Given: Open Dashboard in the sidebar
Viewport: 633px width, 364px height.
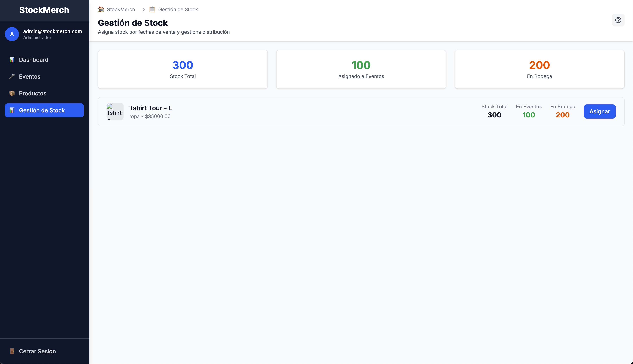Looking at the screenshot, I should (44, 60).
